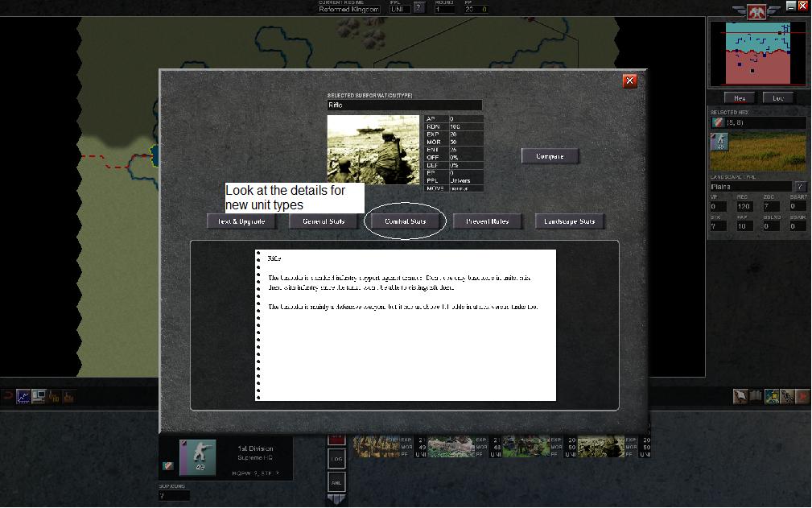812x508 pixels.
Task: Expand the downward arrows below ANL button
Action: click(x=336, y=499)
